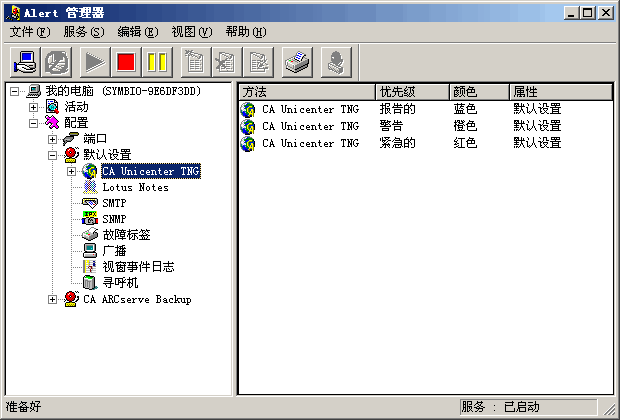
Task: Click the SNMP IPX icon
Action: tap(90, 219)
